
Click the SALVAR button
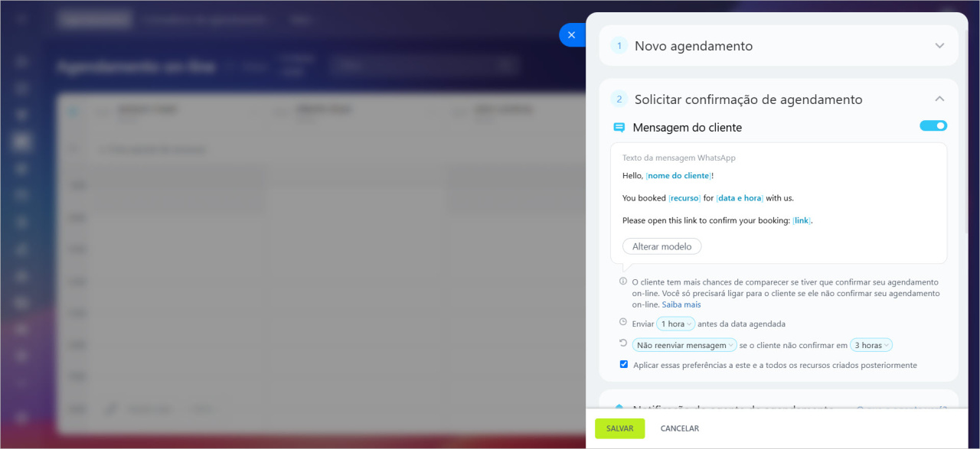coord(619,428)
